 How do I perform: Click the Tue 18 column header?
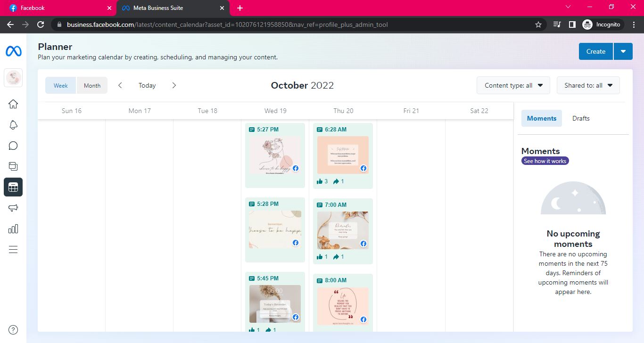tap(207, 111)
